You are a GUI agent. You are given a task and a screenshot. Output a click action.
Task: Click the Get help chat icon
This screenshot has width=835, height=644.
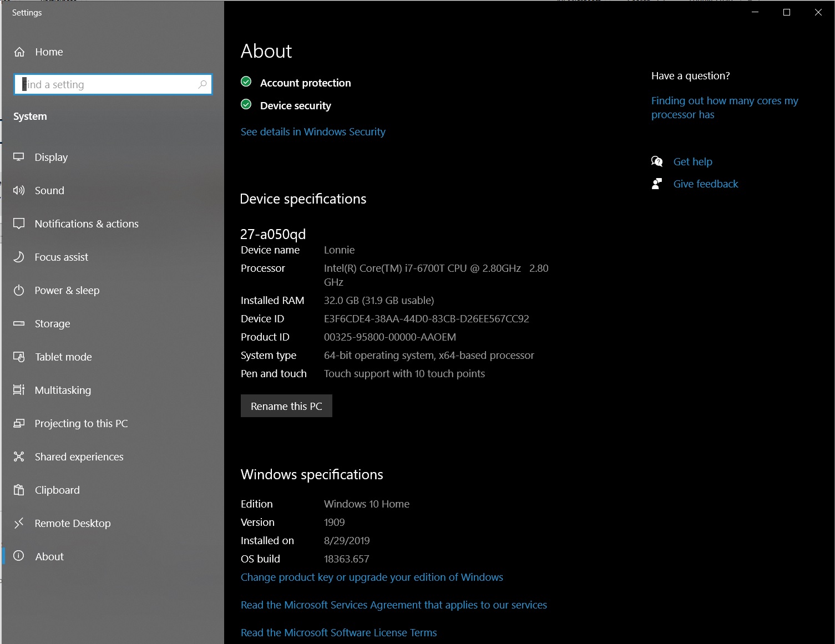click(x=657, y=161)
